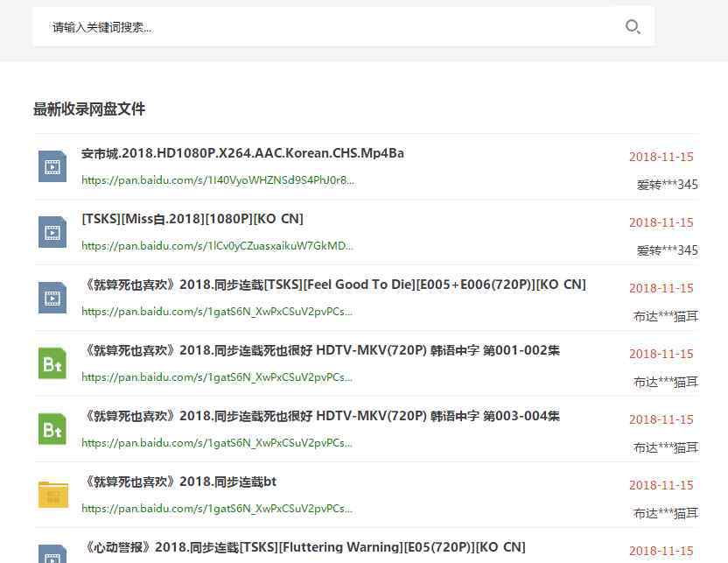Click the magnifier search icon
This screenshot has height=563, width=728.
click(633, 27)
